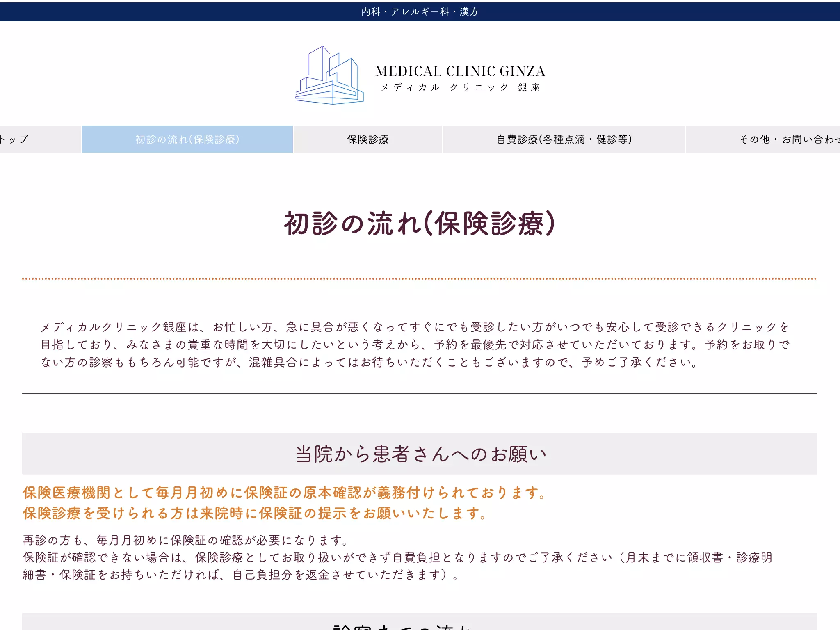Click the building logo icon
This screenshot has height=630, width=840.
[329, 75]
